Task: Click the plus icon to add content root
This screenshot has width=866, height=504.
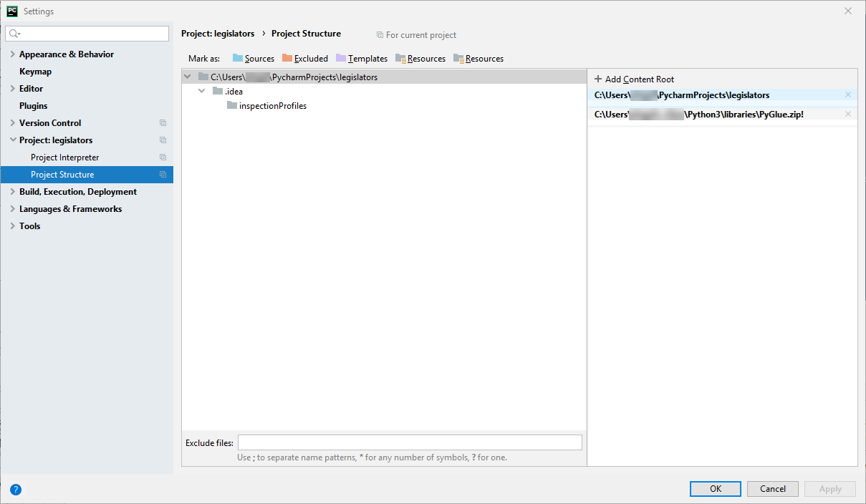Action: point(597,79)
